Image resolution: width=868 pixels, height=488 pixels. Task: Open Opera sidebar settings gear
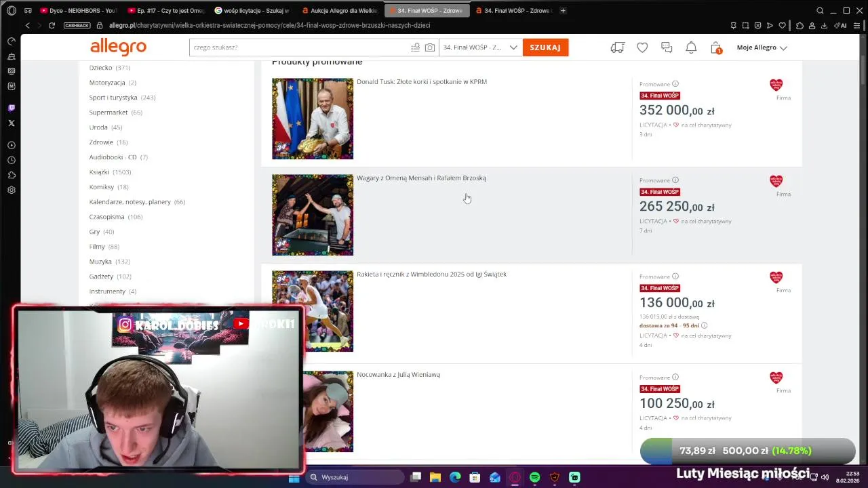[x=12, y=190]
